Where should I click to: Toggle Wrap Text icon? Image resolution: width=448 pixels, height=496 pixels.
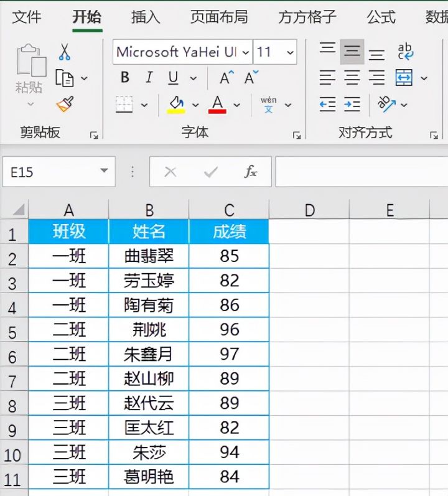point(405,52)
